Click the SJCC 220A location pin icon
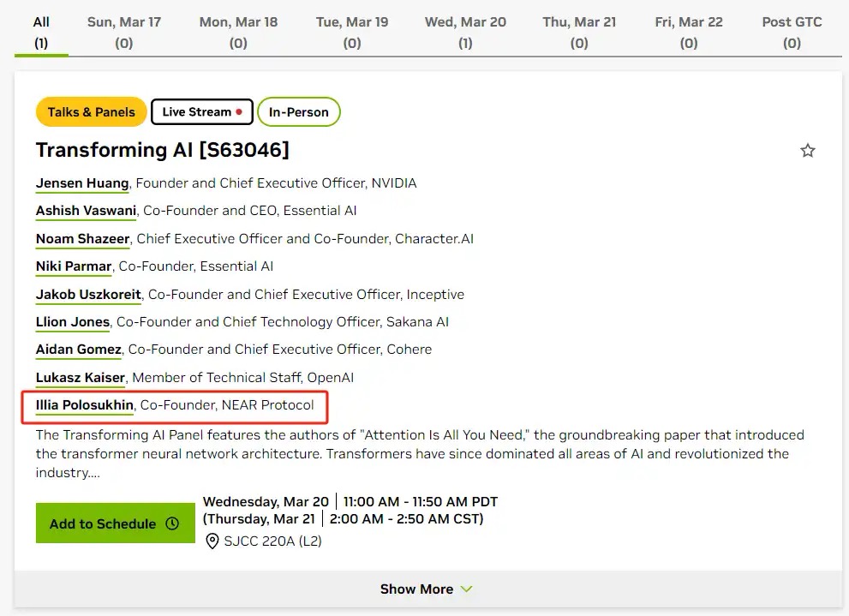849x616 pixels. click(x=212, y=541)
